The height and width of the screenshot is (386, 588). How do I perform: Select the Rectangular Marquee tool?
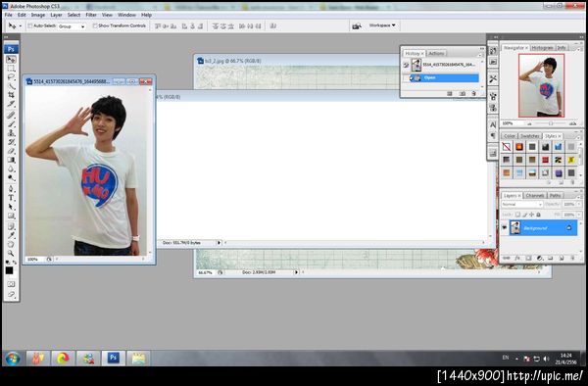point(11,69)
